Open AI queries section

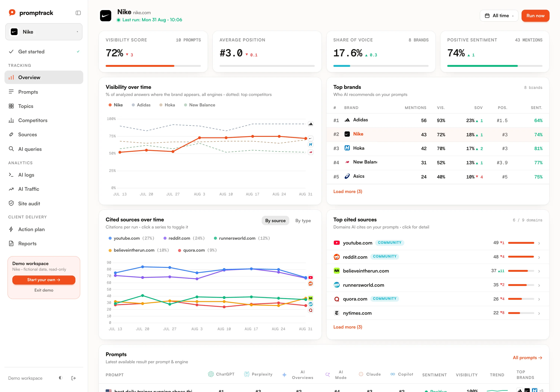tap(44, 149)
